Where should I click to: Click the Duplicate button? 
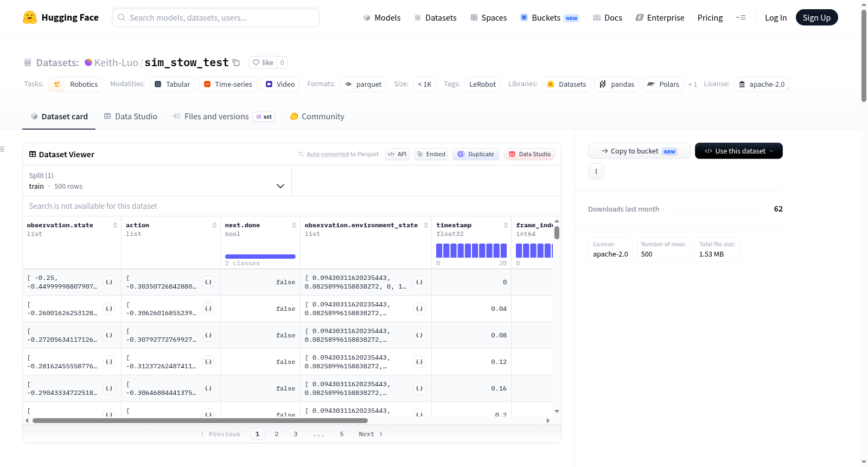[x=476, y=154]
